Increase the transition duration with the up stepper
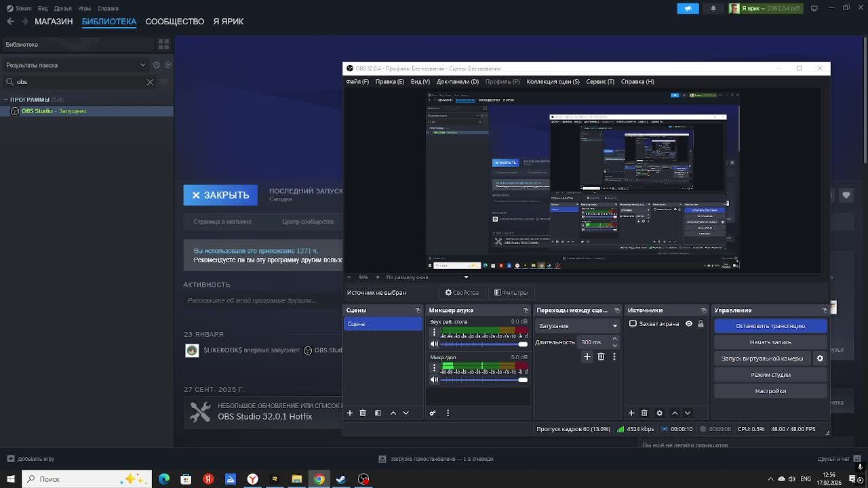 pos(615,340)
